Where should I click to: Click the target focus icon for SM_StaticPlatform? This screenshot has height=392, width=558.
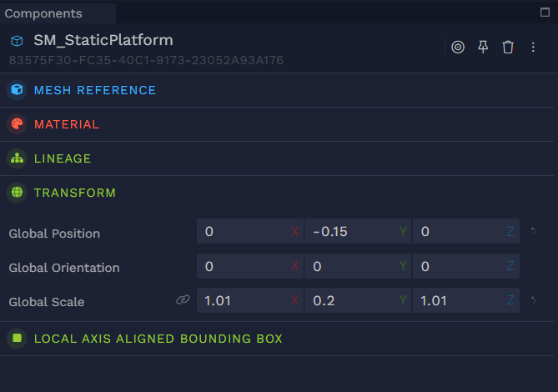(457, 47)
